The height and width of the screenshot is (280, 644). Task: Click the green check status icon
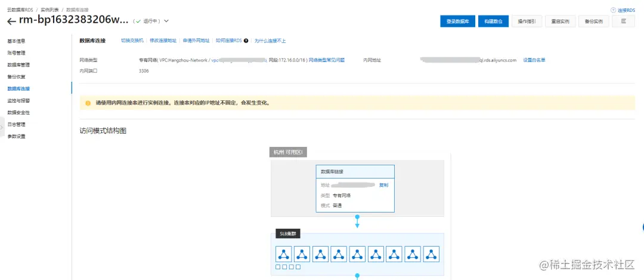139,21
